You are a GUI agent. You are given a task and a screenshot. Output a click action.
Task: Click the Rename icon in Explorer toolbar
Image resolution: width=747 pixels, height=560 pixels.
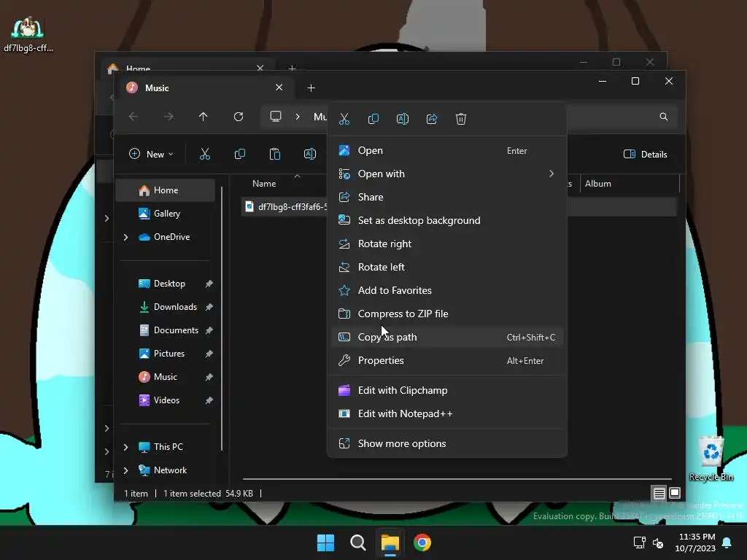click(309, 154)
